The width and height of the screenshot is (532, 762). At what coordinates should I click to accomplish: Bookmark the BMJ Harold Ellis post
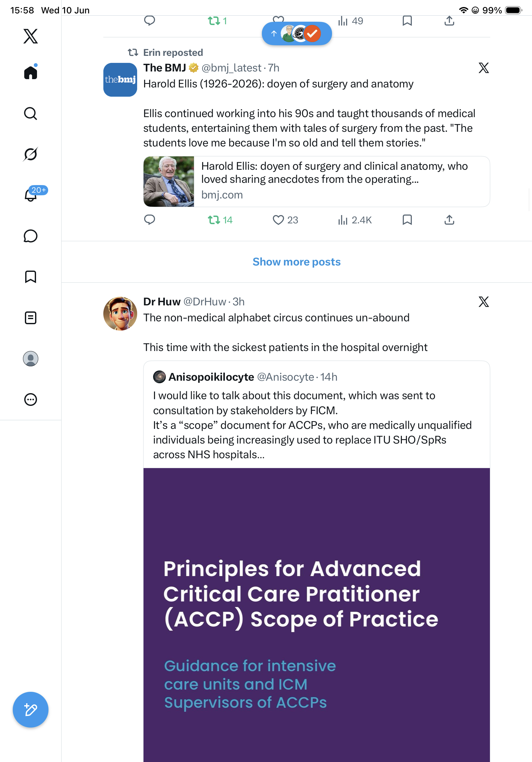click(x=407, y=220)
